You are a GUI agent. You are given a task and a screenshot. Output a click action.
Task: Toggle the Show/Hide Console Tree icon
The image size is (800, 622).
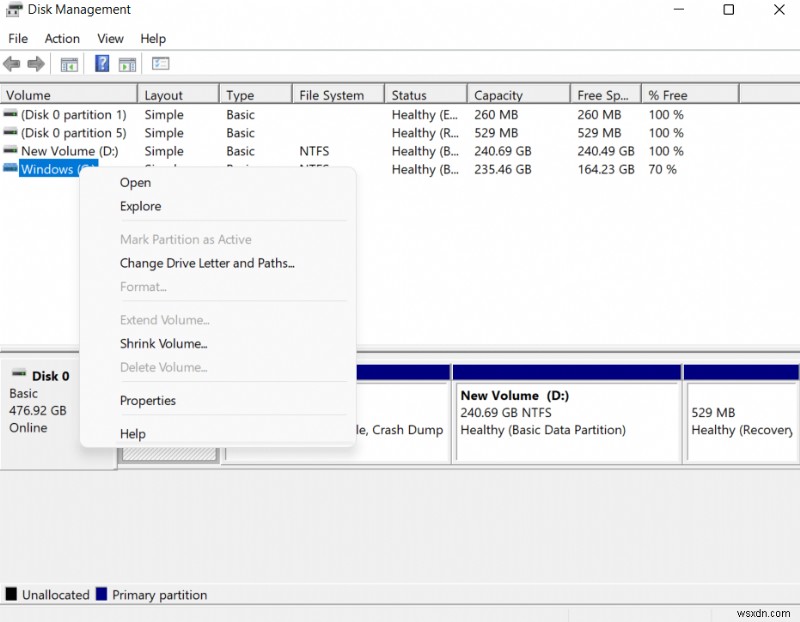click(x=69, y=63)
